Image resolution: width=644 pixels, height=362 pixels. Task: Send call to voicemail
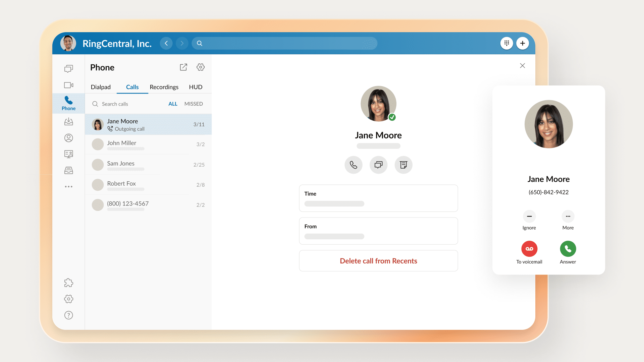(529, 249)
